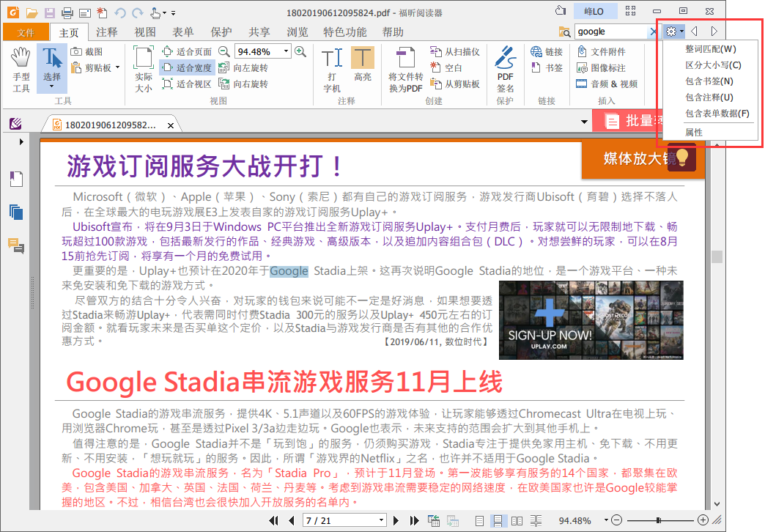Open the page number 7 / 21 dropdown
The height and width of the screenshot is (532, 765).
click(x=381, y=520)
